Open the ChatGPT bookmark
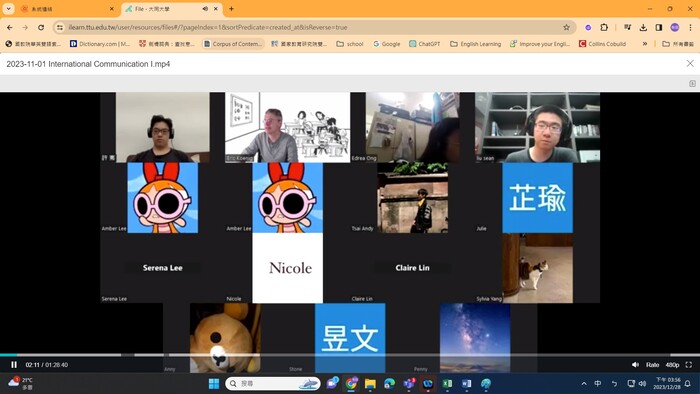The height and width of the screenshot is (394, 700). tap(425, 44)
